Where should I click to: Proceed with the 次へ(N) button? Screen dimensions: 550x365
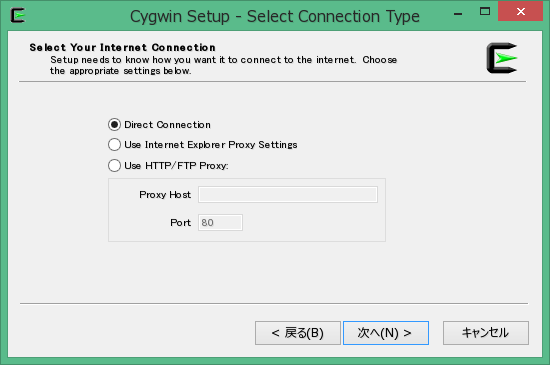[x=386, y=333]
